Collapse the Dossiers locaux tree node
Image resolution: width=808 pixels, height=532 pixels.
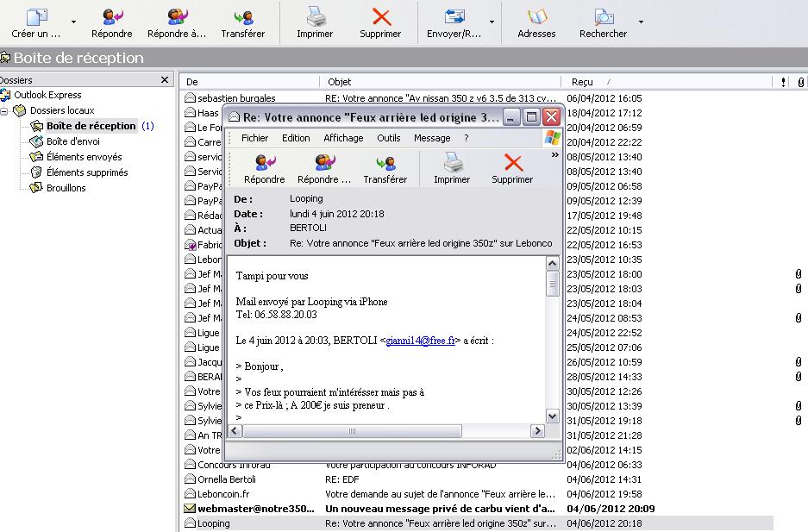5,110
